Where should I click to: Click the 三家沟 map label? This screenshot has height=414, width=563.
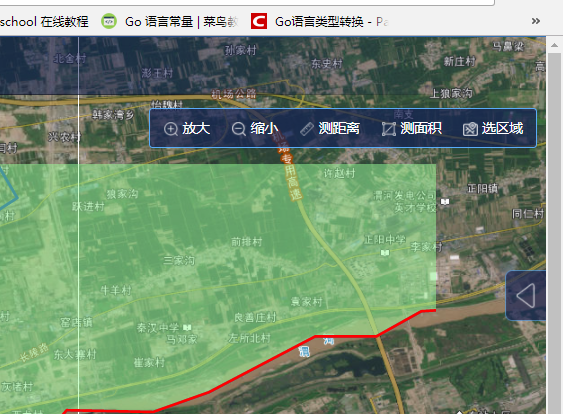tap(179, 260)
